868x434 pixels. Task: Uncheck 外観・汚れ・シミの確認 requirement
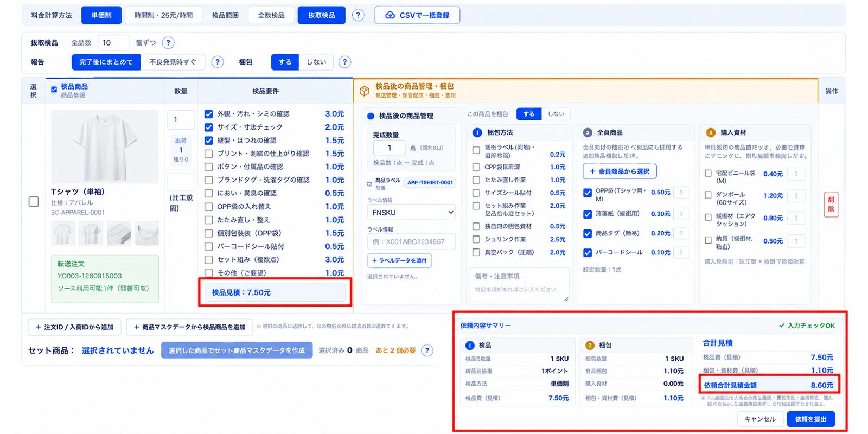click(208, 114)
